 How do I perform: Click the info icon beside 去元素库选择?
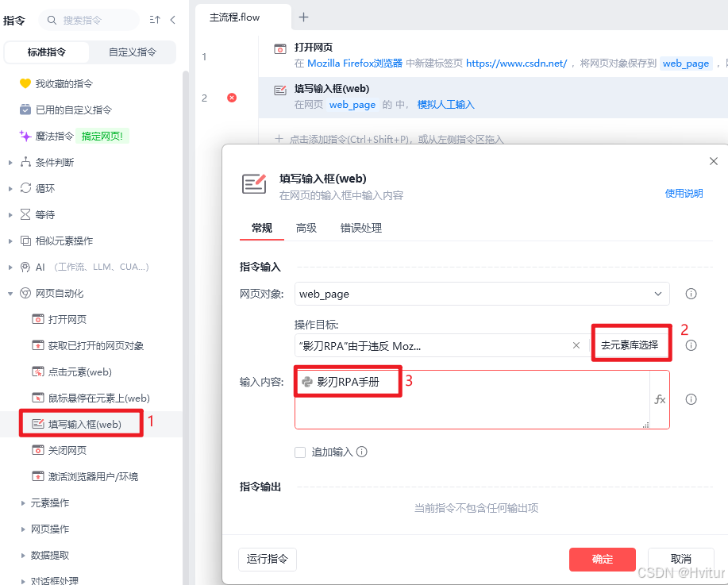[691, 345]
